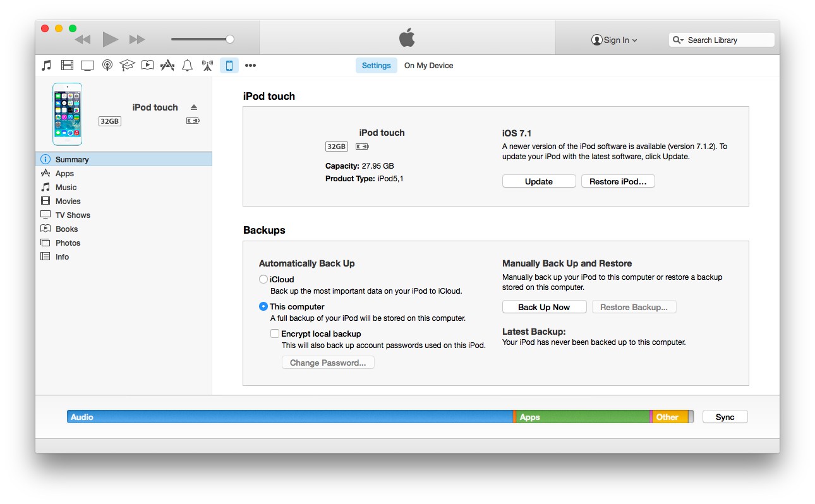Open Books settings in the sidebar

[x=124, y=229]
